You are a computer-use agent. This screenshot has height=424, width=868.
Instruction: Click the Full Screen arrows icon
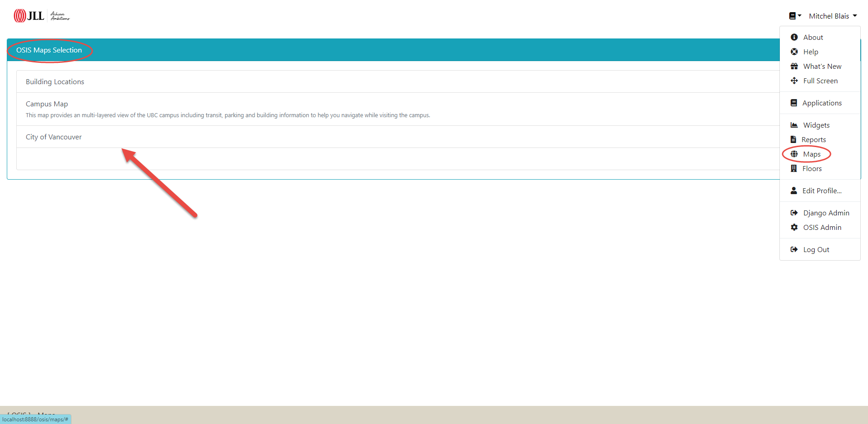[794, 81]
